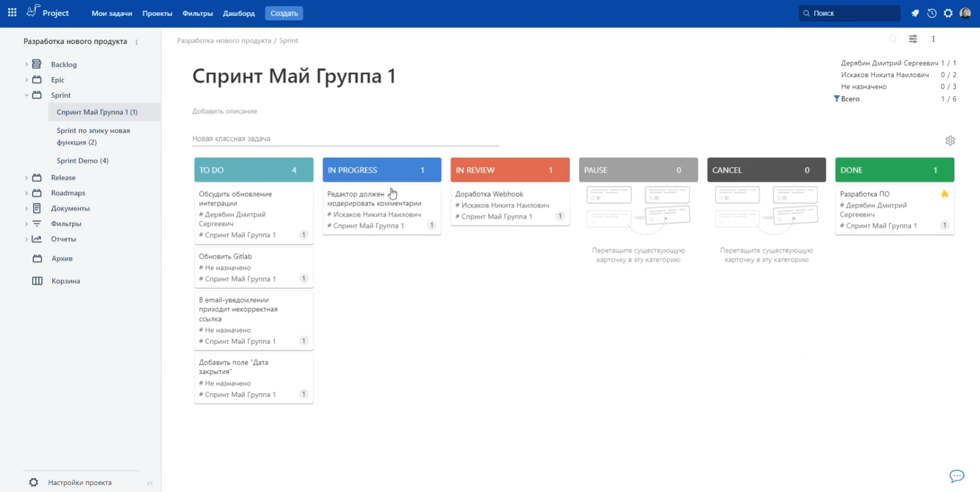Expand the Release tree node

26,177
